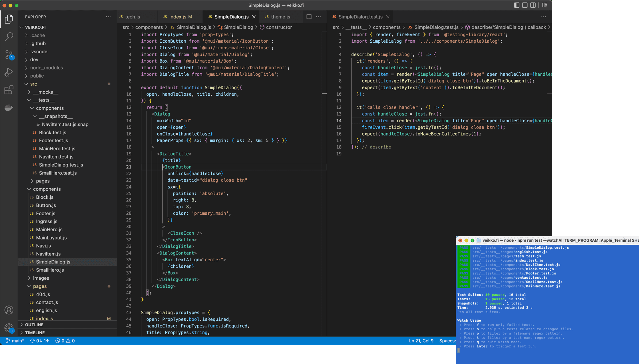
Task: Toggle the bottom panel layout icon
Action: click(525, 5)
